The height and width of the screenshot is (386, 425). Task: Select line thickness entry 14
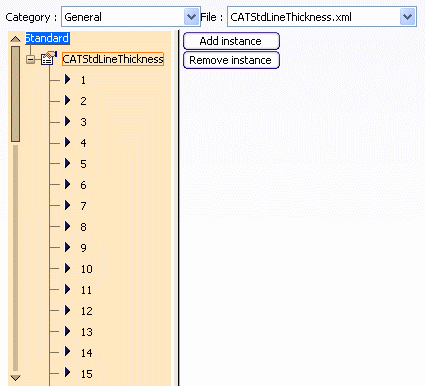pos(87,353)
